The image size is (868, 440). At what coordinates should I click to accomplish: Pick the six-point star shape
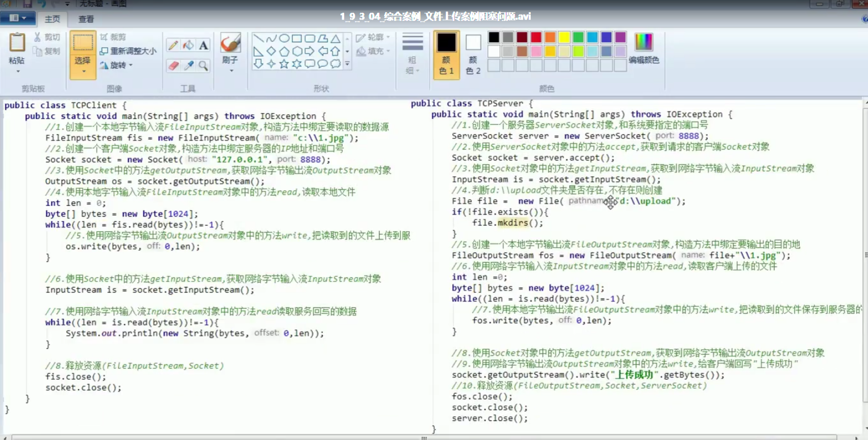click(x=297, y=64)
